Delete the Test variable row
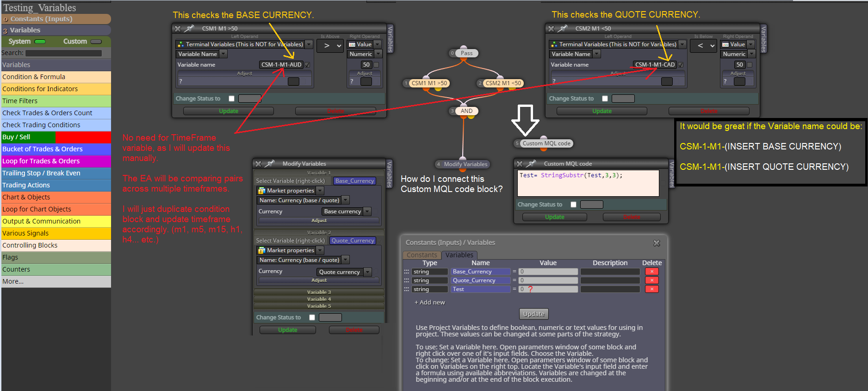Screen dimensions: 868x391 tap(652, 289)
